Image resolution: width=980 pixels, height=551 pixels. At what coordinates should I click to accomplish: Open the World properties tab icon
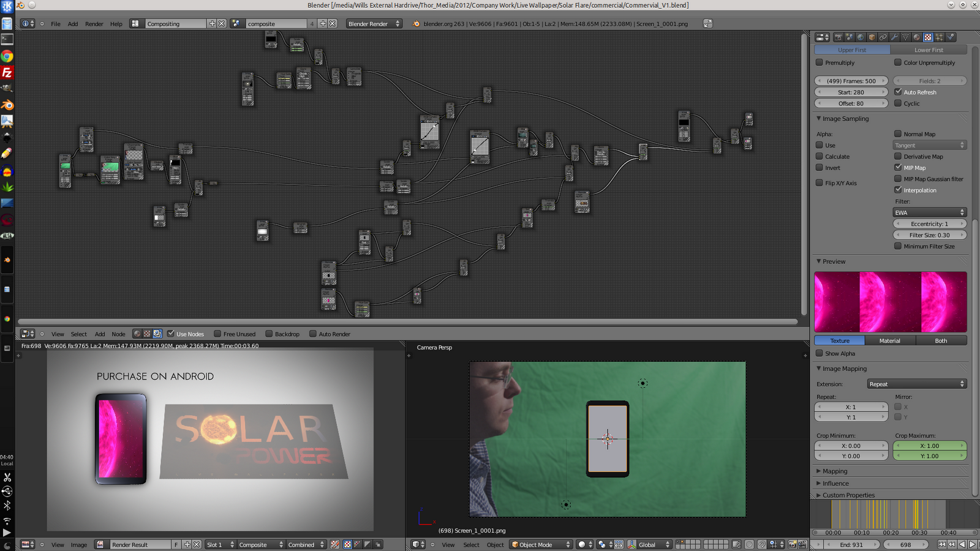tap(861, 37)
